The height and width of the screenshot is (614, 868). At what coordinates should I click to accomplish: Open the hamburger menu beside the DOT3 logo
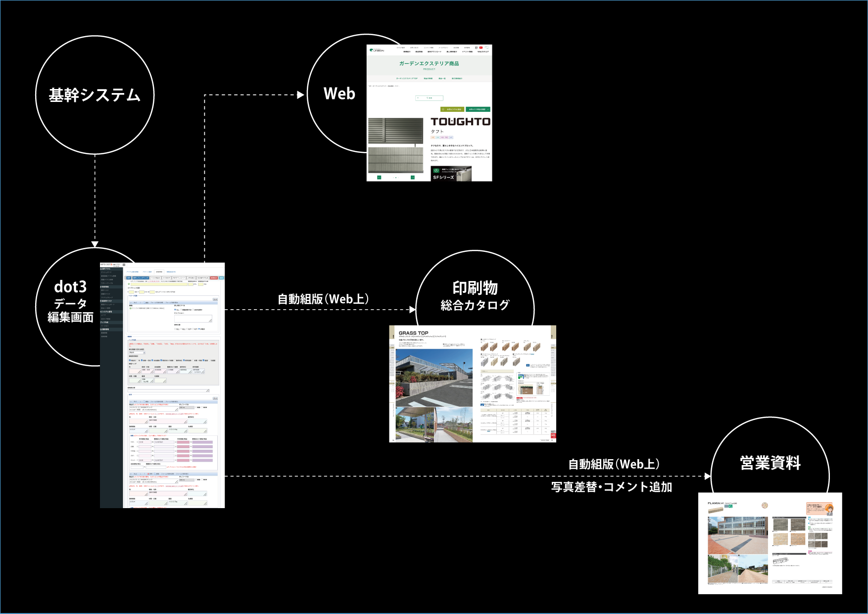(x=124, y=265)
